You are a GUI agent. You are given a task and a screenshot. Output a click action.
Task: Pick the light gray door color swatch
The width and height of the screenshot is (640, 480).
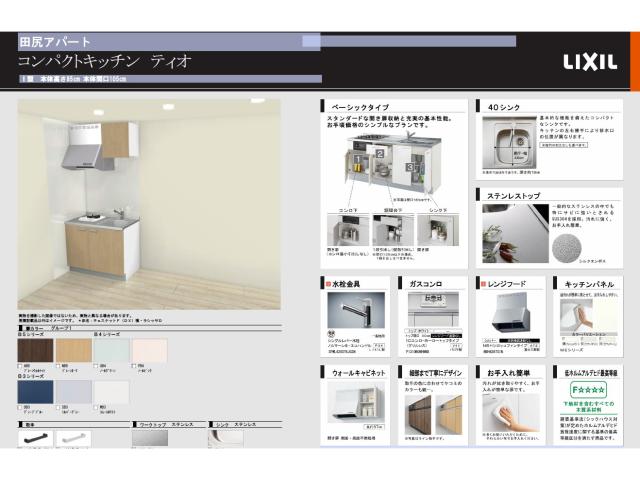point(73,392)
